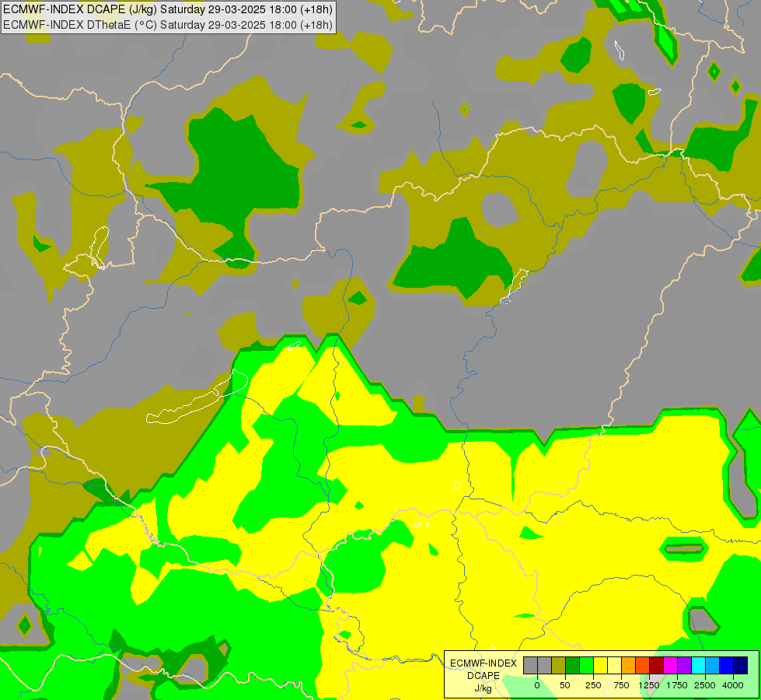Pick the navy legend swatch
Screen dimensions: 761x700
(x=741, y=666)
